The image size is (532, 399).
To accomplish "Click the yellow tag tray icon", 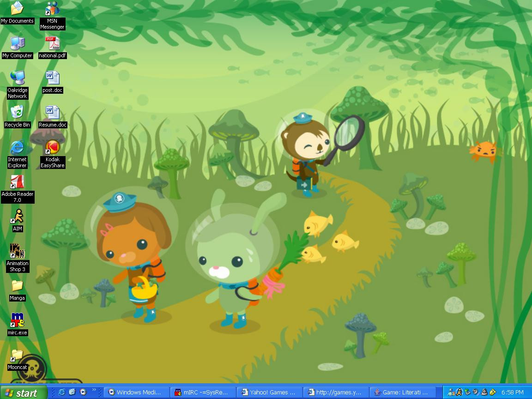I will 493,392.
